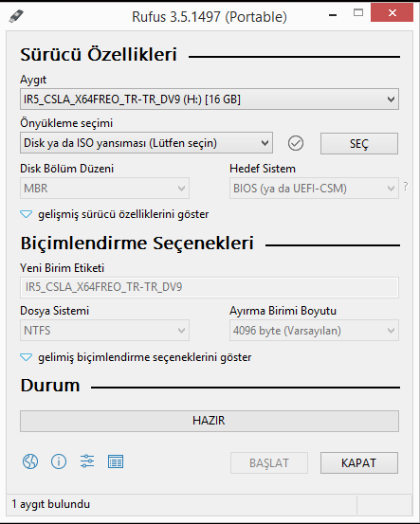Click the SEÇ button
This screenshot has height=524, width=420.
[359, 143]
